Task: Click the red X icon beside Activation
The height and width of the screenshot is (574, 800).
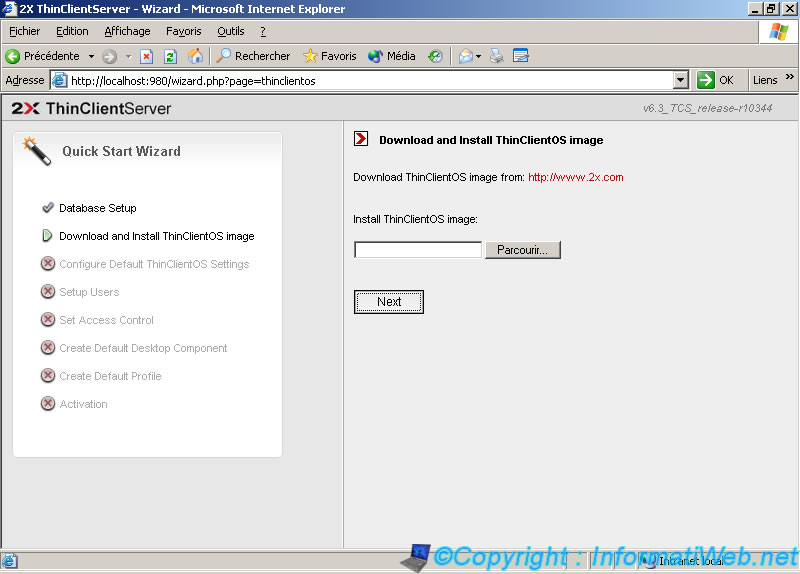Action: (x=48, y=404)
